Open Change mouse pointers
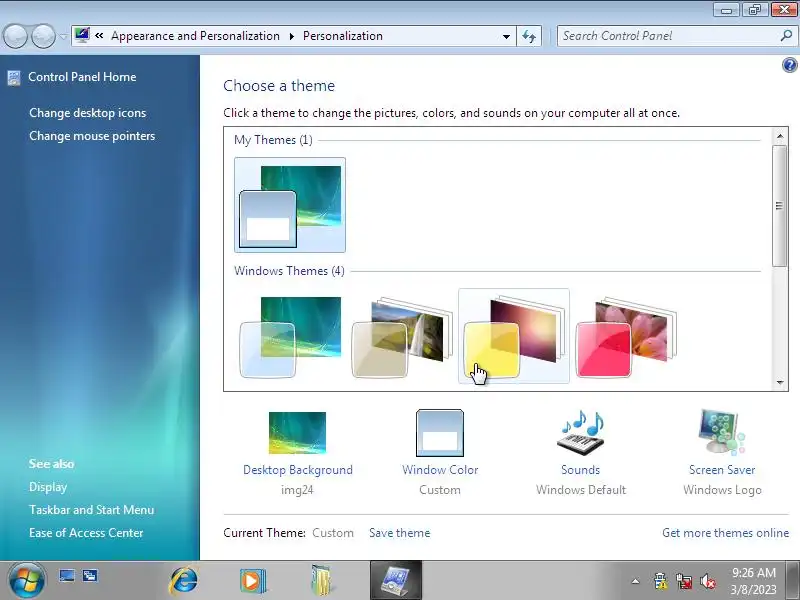This screenshot has width=800, height=600. tap(92, 136)
